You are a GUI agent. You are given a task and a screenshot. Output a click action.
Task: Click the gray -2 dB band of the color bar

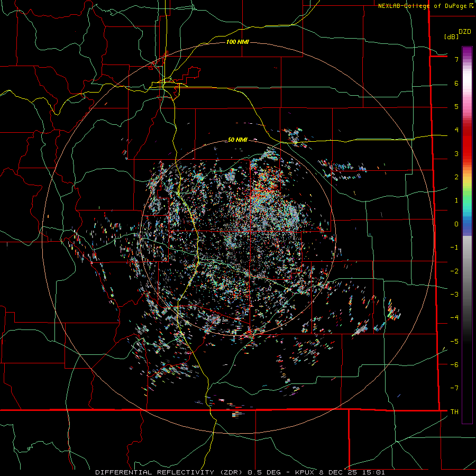point(467,271)
